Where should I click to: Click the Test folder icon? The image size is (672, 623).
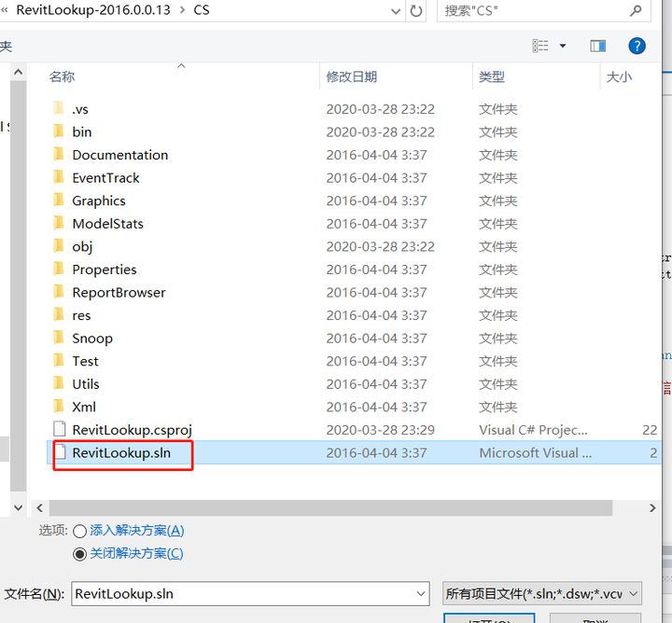pos(59,360)
